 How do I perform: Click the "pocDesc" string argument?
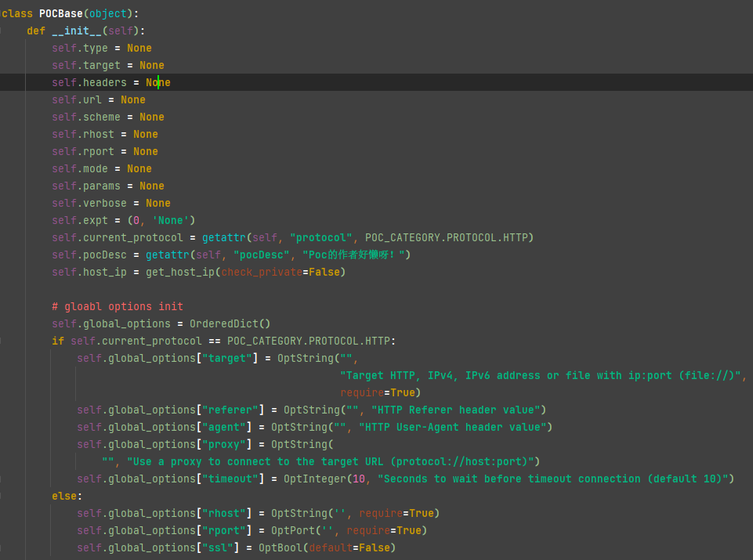pos(261,255)
